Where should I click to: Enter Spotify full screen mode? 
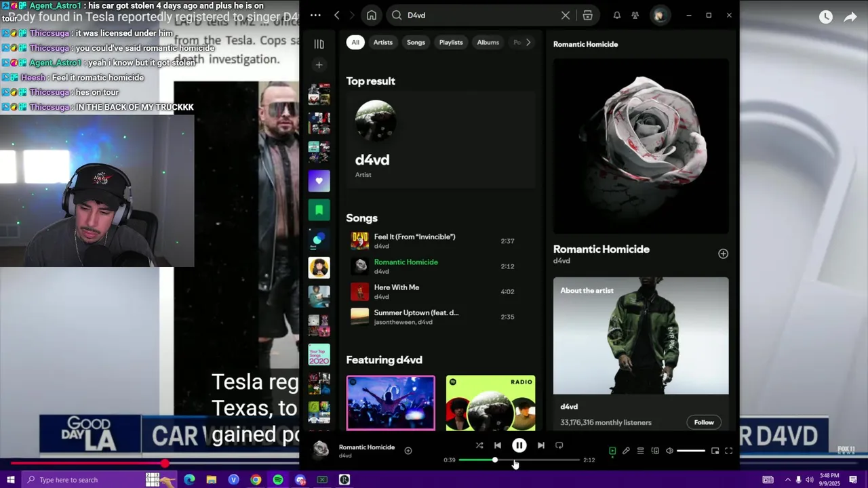pyautogui.click(x=729, y=451)
